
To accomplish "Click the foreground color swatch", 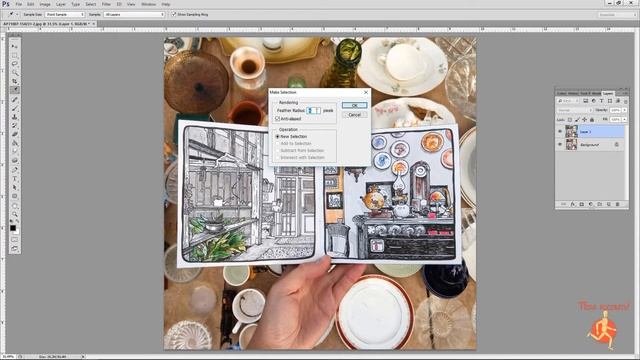I will click(13, 228).
